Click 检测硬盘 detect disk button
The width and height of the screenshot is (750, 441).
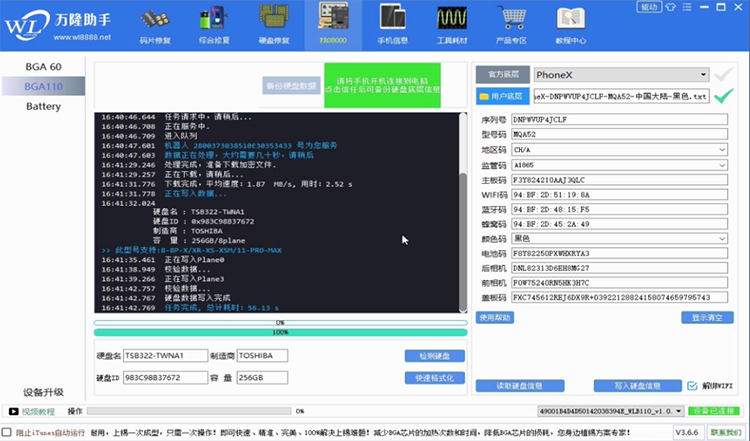[435, 356]
